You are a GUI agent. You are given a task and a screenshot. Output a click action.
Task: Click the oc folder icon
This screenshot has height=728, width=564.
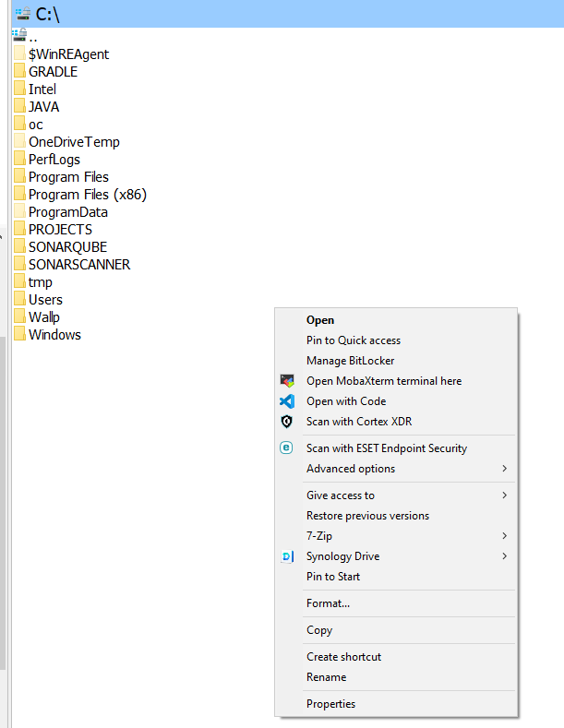click(x=19, y=123)
